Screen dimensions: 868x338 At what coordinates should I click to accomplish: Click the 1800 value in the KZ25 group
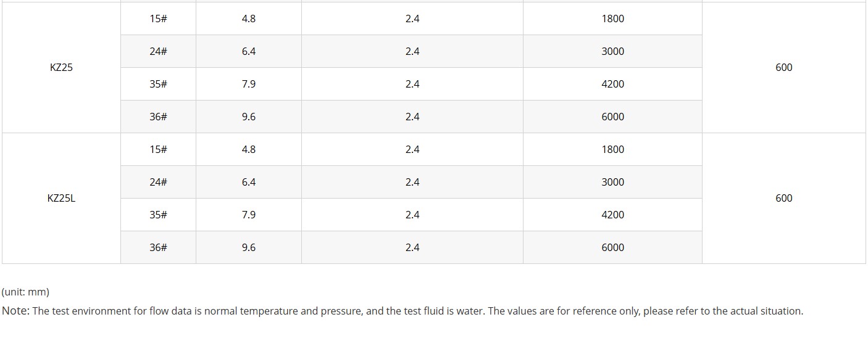pyautogui.click(x=612, y=19)
